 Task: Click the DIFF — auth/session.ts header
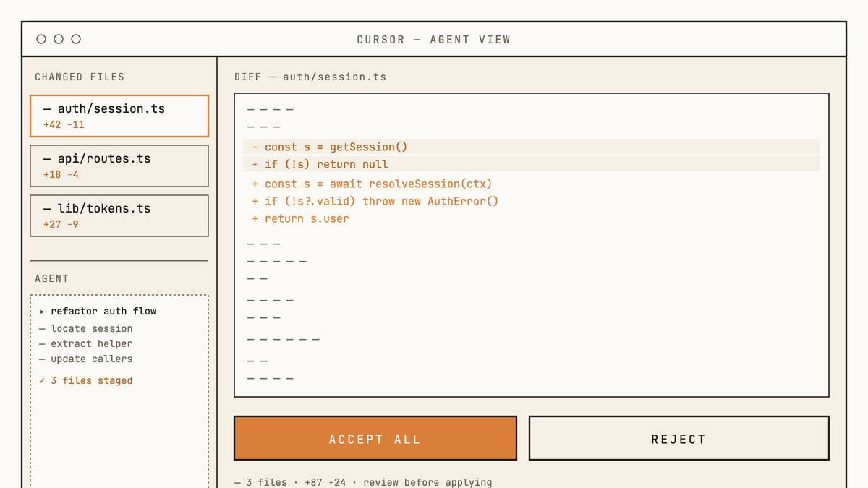[x=310, y=77]
